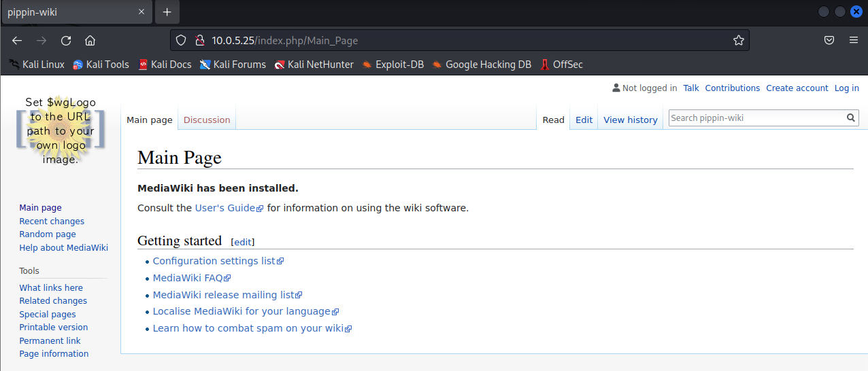Click the browser back arrow

pyautogui.click(x=17, y=40)
